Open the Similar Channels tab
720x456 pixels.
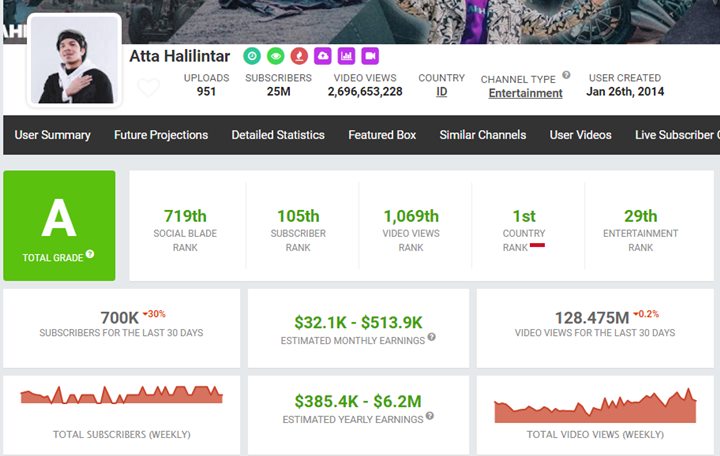tap(483, 135)
